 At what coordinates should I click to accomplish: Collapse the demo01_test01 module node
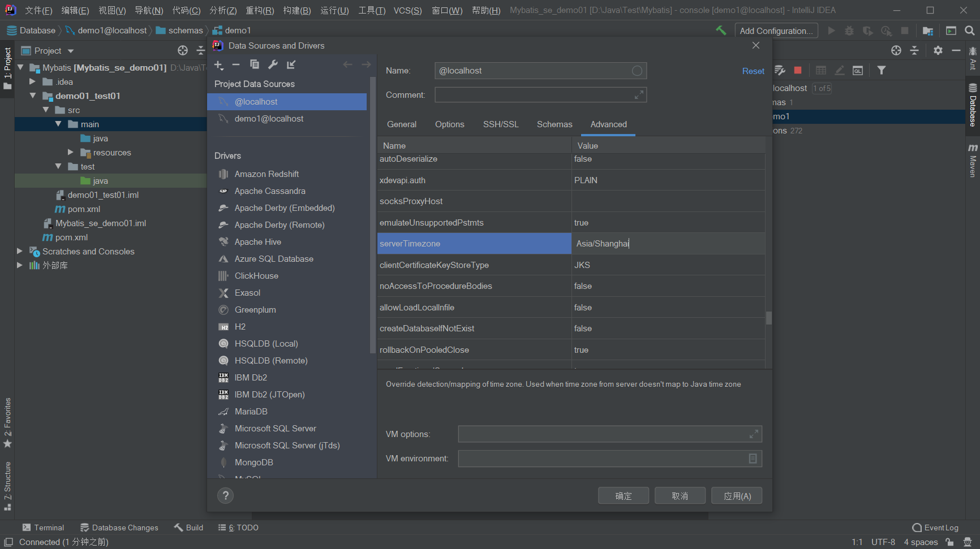click(x=33, y=96)
